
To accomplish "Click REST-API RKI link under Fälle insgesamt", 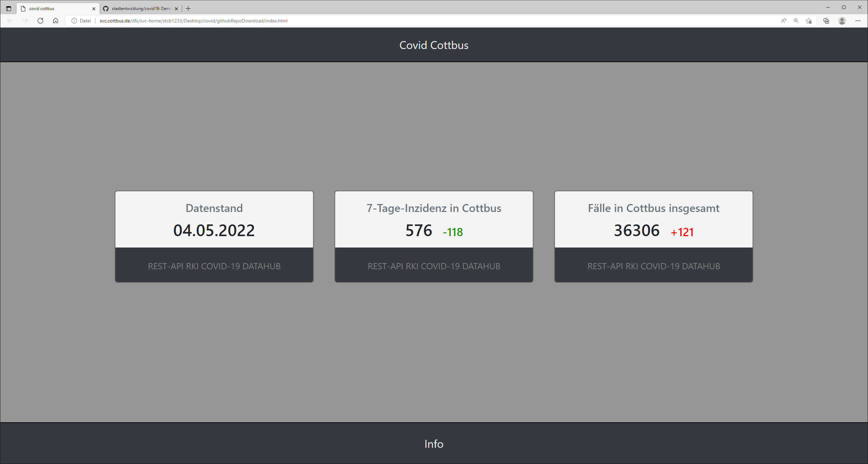I will [x=653, y=266].
